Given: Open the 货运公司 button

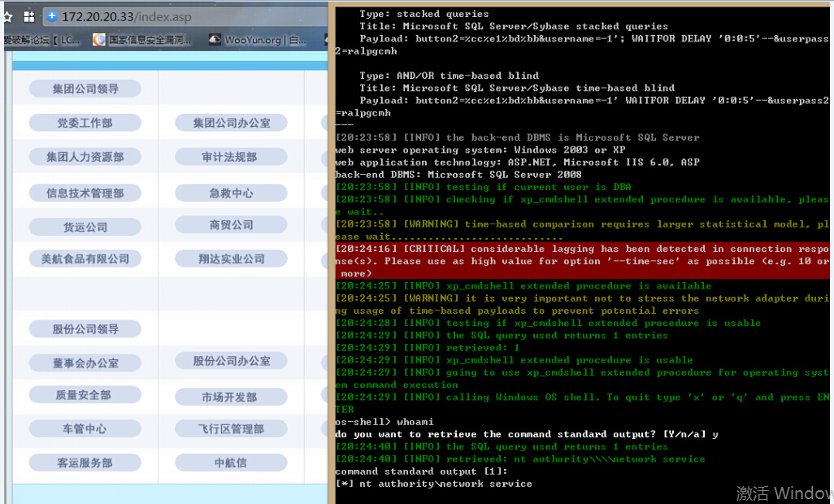Looking at the screenshot, I should (85, 227).
